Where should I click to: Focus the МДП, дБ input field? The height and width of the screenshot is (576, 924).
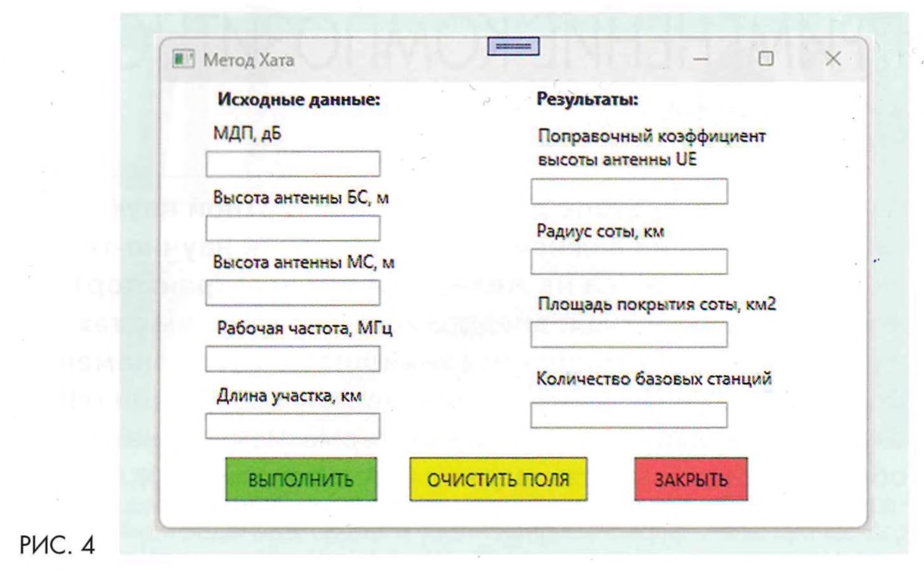[x=292, y=164]
